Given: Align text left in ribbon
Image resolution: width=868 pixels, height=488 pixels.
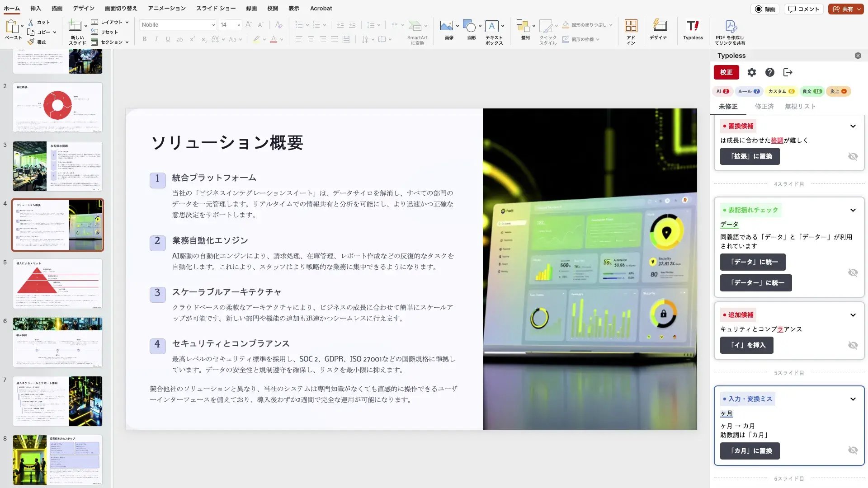Looking at the screenshot, I should [x=299, y=39].
